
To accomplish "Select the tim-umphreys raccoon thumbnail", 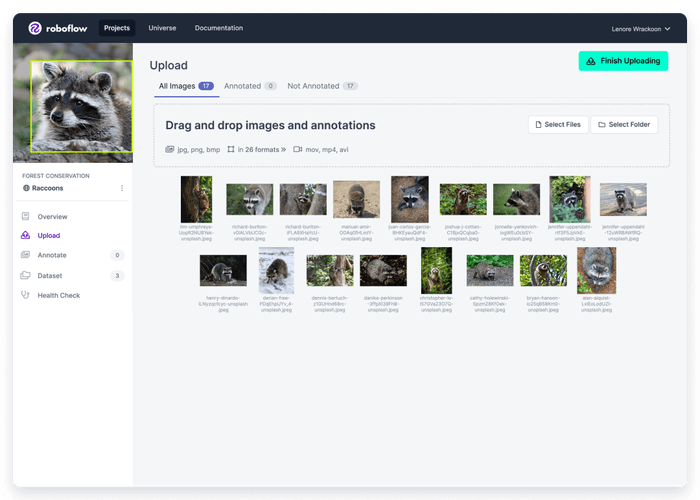I will coord(196,199).
